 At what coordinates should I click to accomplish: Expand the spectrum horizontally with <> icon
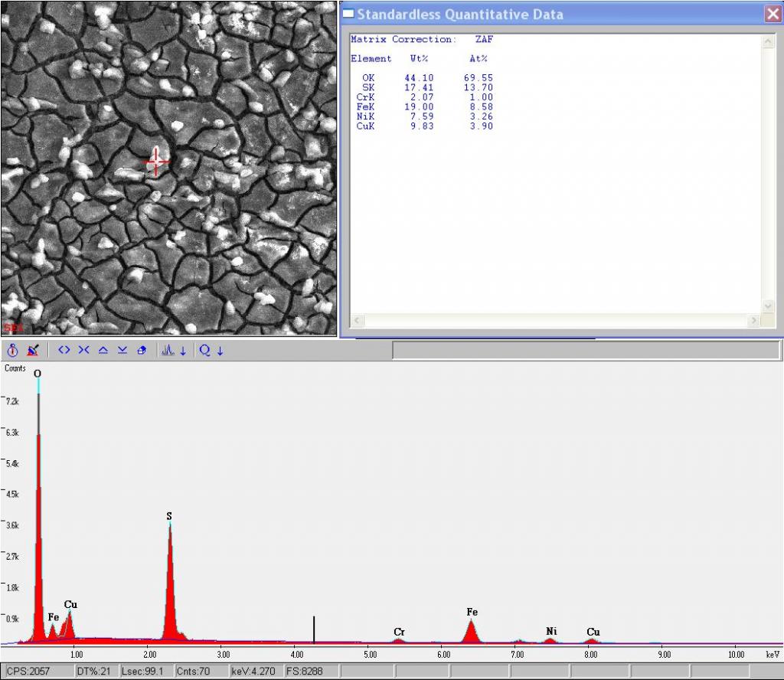tap(64, 350)
